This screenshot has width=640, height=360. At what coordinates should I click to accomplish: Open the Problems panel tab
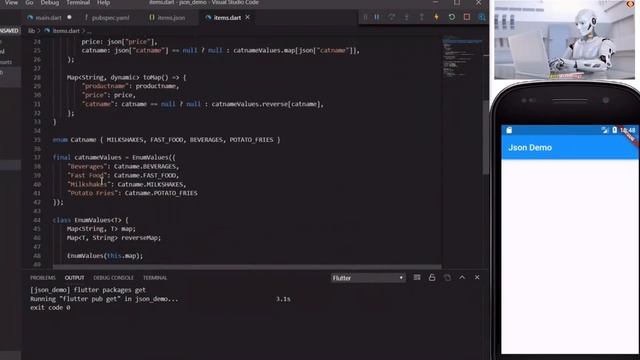click(42, 278)
